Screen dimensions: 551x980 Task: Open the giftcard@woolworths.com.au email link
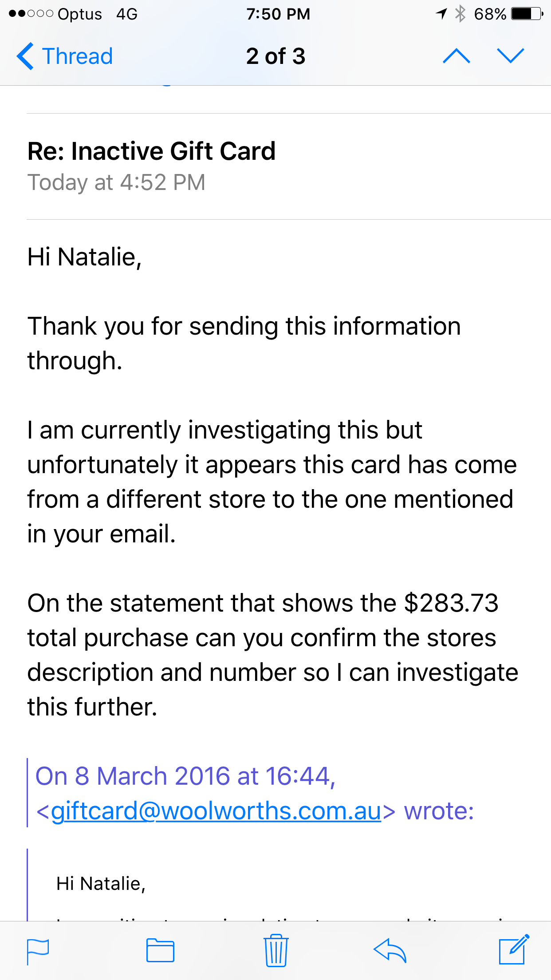click(216, 811)
